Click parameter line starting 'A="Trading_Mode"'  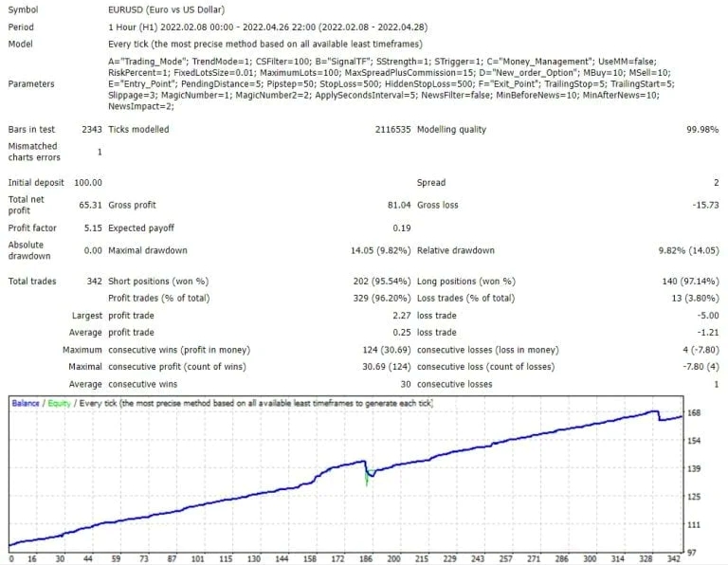point(382,62)
